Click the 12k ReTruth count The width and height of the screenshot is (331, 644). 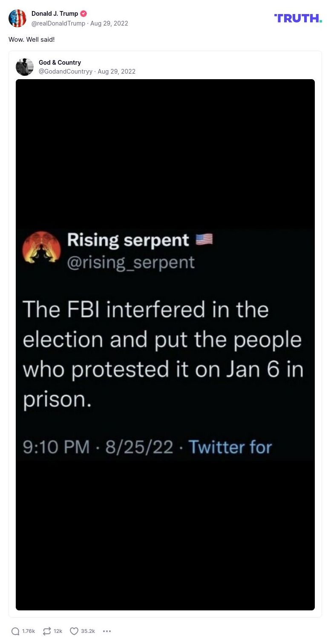click(58, 631)
